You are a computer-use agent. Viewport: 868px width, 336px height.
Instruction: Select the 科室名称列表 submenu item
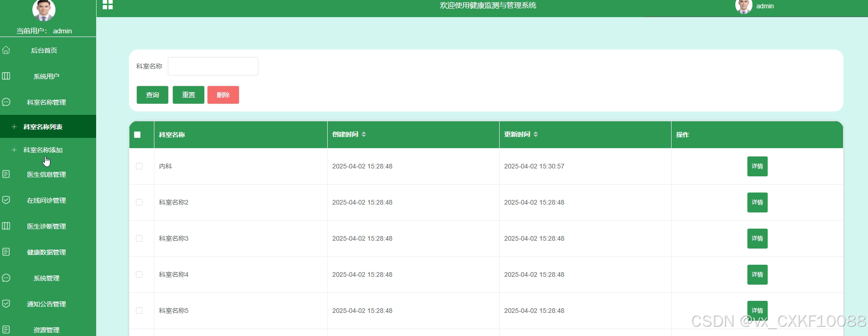48,126
